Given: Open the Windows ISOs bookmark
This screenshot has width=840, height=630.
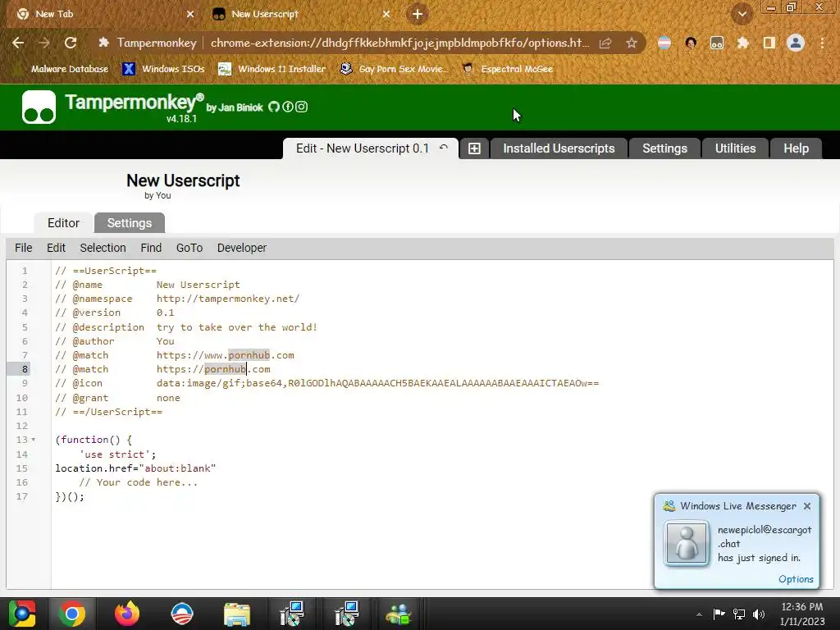Looking at the screenshot, I should pyautogui.click(x=164, y=69).
